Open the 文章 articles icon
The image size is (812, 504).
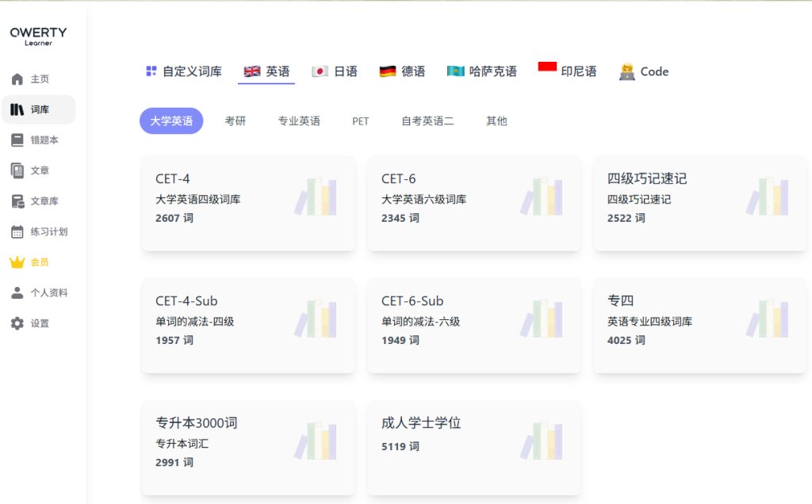coord(17,170)
